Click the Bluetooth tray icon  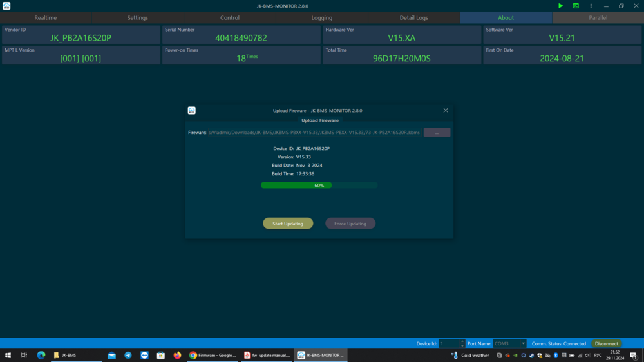click(556, 356)
